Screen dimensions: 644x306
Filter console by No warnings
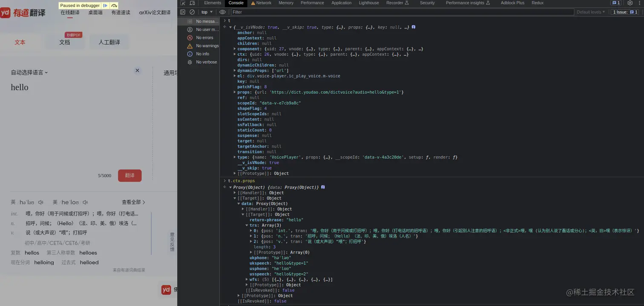pyautogui.click(x=203, y=46)
